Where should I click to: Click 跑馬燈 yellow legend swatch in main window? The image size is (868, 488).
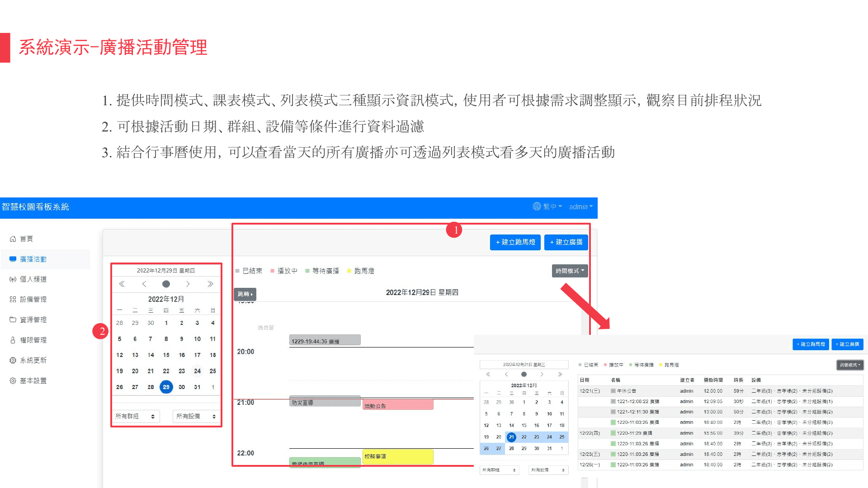tap(349, 271)
